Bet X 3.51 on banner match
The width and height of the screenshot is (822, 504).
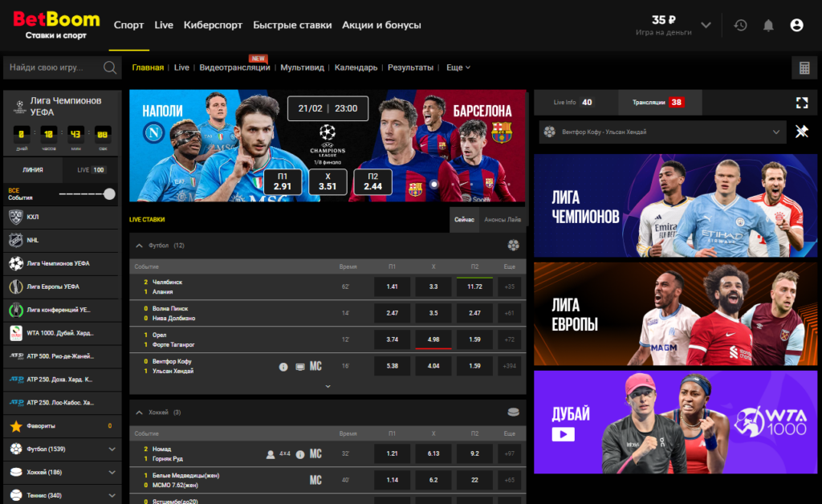(328, 182)
